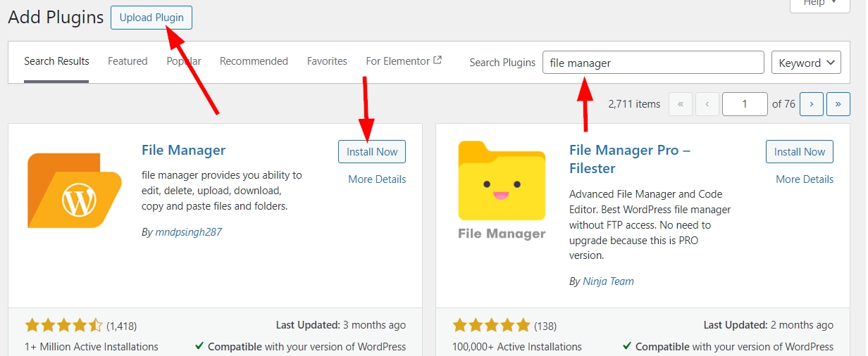The height and width of the screenshot is (356, 868).
Task: Open the File Manager plugin title link
Action: [184, 151]
